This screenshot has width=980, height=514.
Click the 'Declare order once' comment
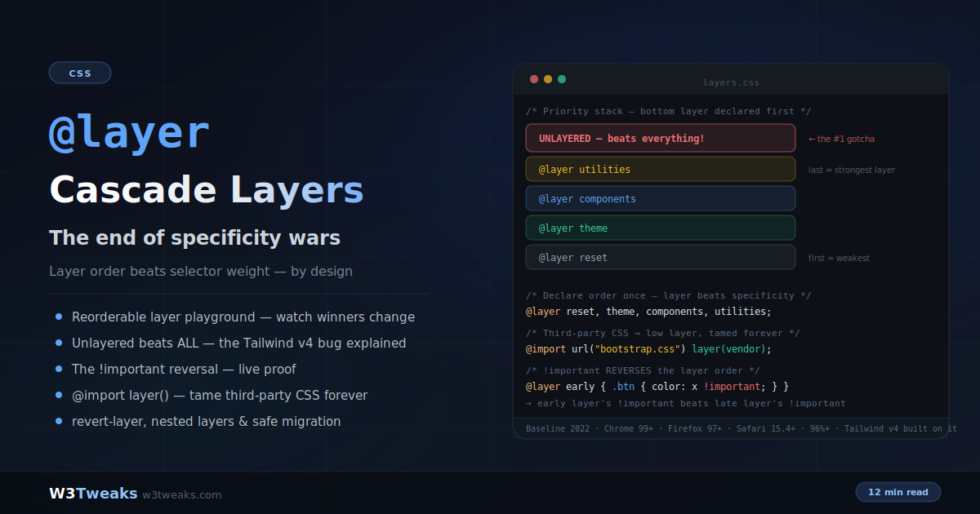[668, 295]
